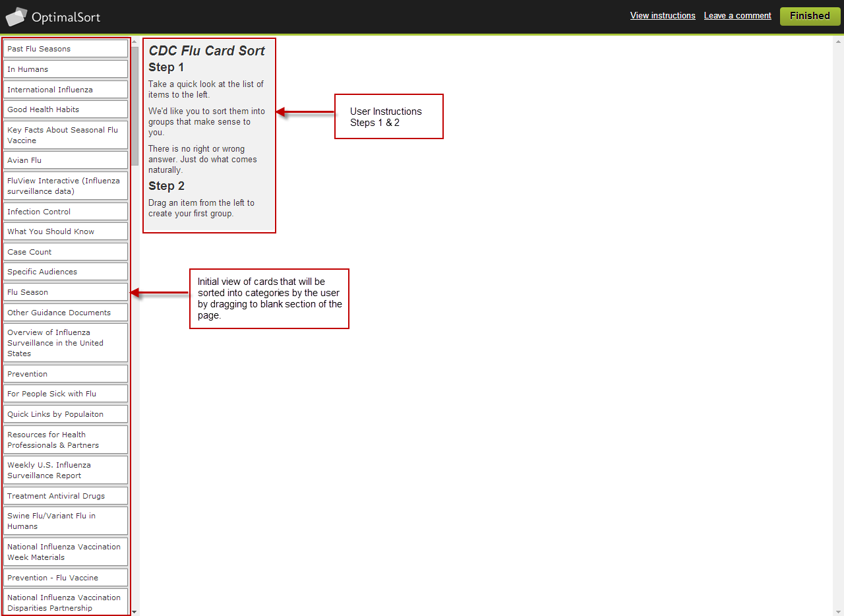Select the FluView Interactive card
Screen dimensions: 844x616
65,186
